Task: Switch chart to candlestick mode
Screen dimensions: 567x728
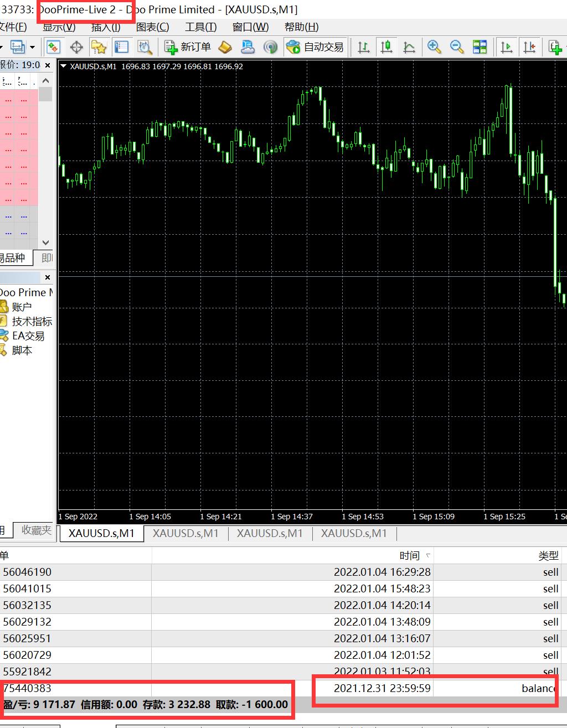Action: (386, 47)
